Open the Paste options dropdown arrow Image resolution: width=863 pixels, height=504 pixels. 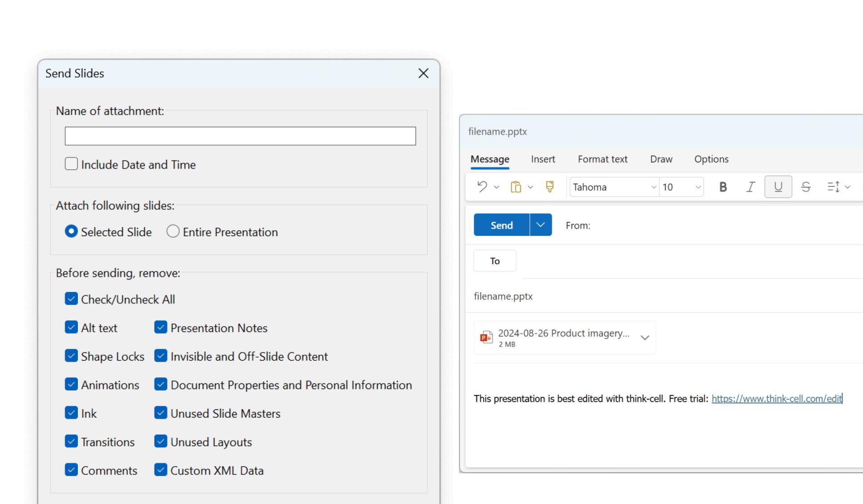click(530, 187)
